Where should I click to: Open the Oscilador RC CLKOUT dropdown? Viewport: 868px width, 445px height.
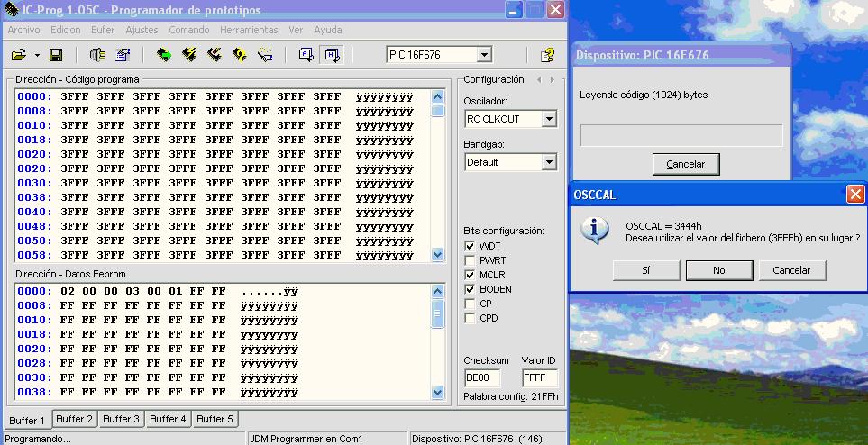(549, 119)
